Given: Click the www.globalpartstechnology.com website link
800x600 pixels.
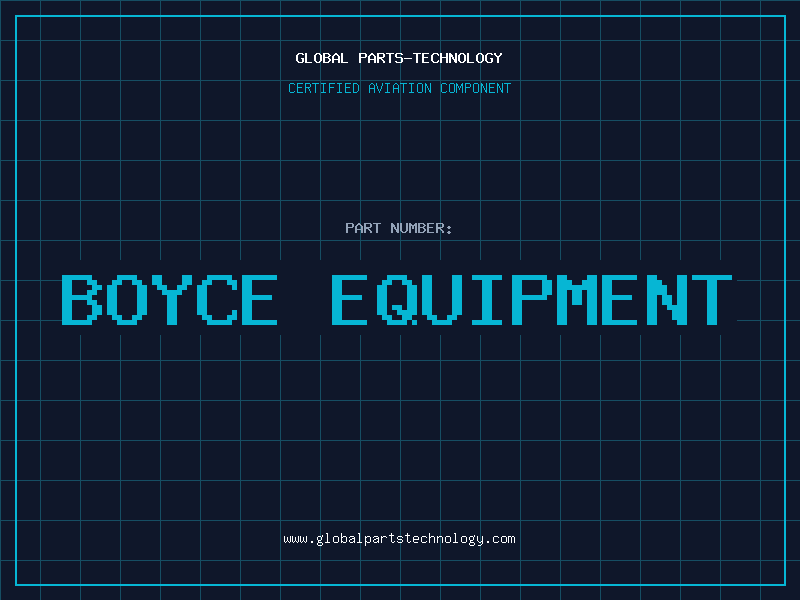Looking at the screenshot, I should (399, 539).
